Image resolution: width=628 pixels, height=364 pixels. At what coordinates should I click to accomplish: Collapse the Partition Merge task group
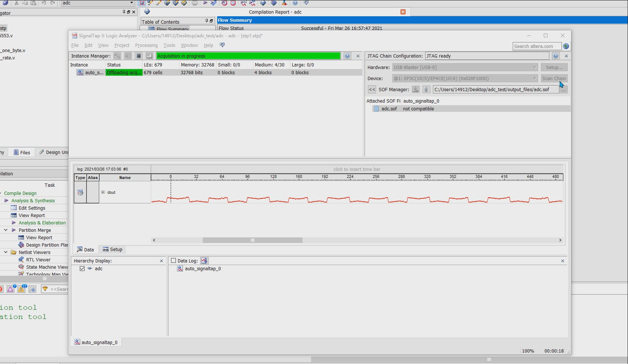[6, 230]
